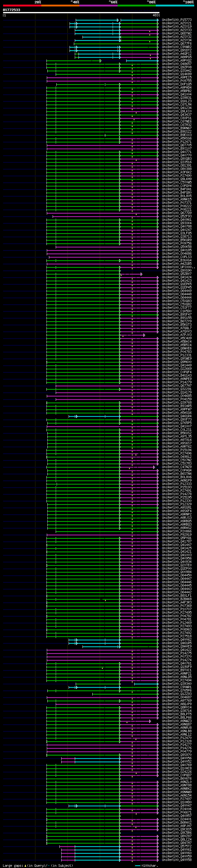Select the query name AV772533

pos(11,10)
